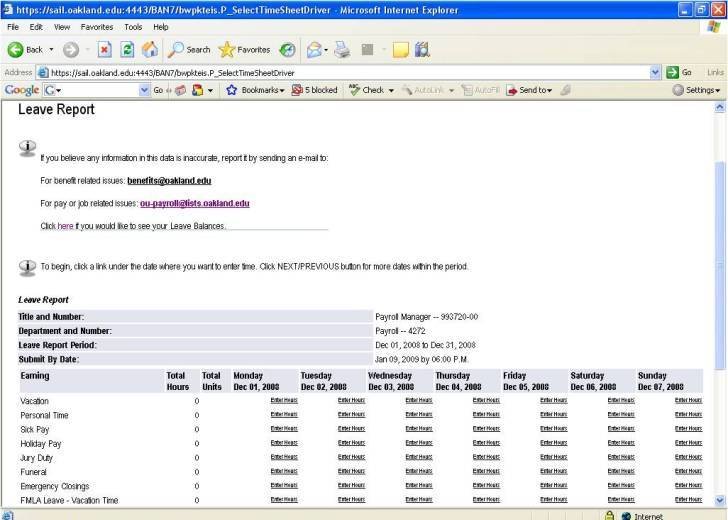This screenshot has width=728, height=520.
Task: Click 'here' link for Leave Balances
Action: (x=65, y=226)
